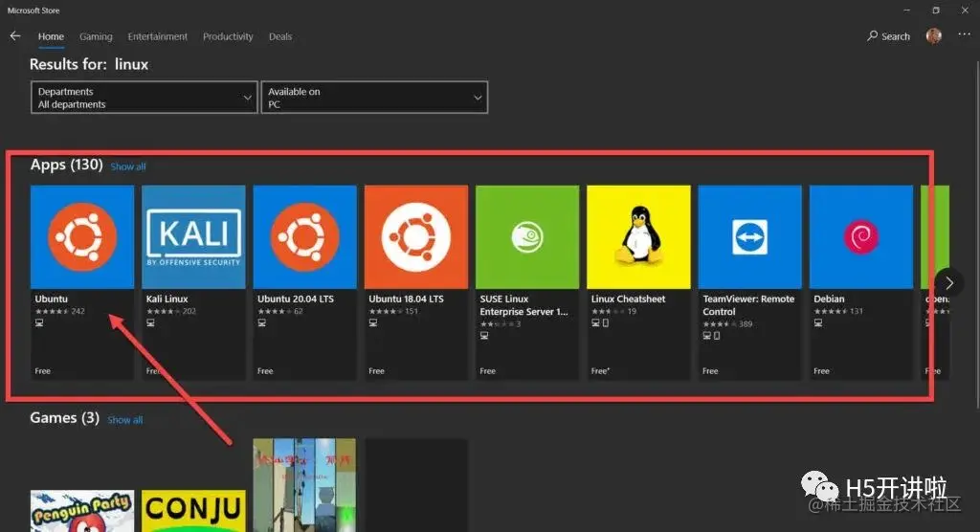This screenshot has width=980, height=532.
Task: Click the Debian title text
Action: [x=829, y=299]
